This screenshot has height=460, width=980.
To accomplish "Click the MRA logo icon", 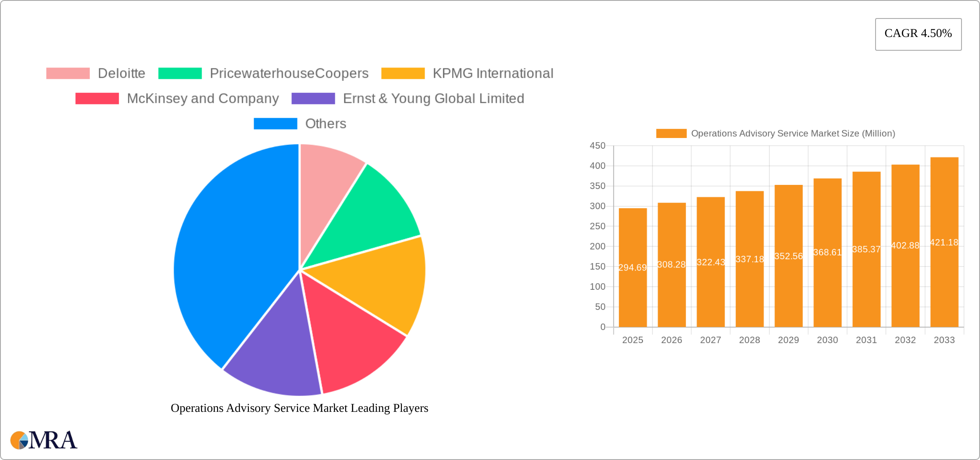I will coord(43,440).
